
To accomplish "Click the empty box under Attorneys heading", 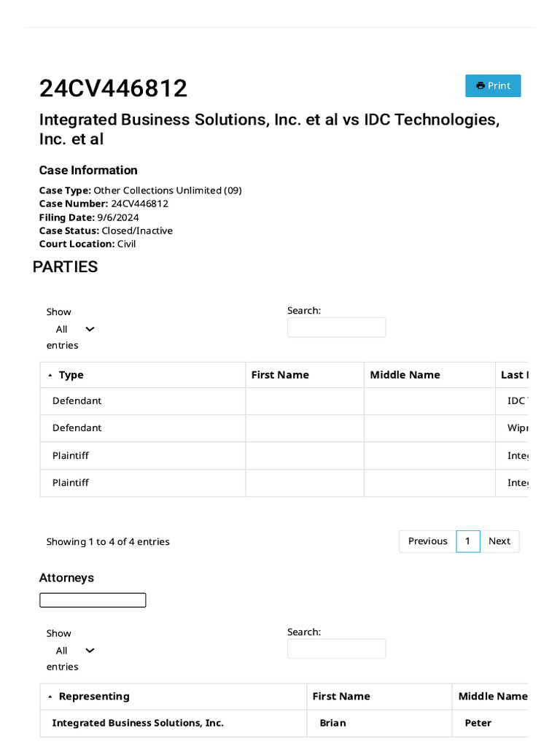I will coord(93,600).
